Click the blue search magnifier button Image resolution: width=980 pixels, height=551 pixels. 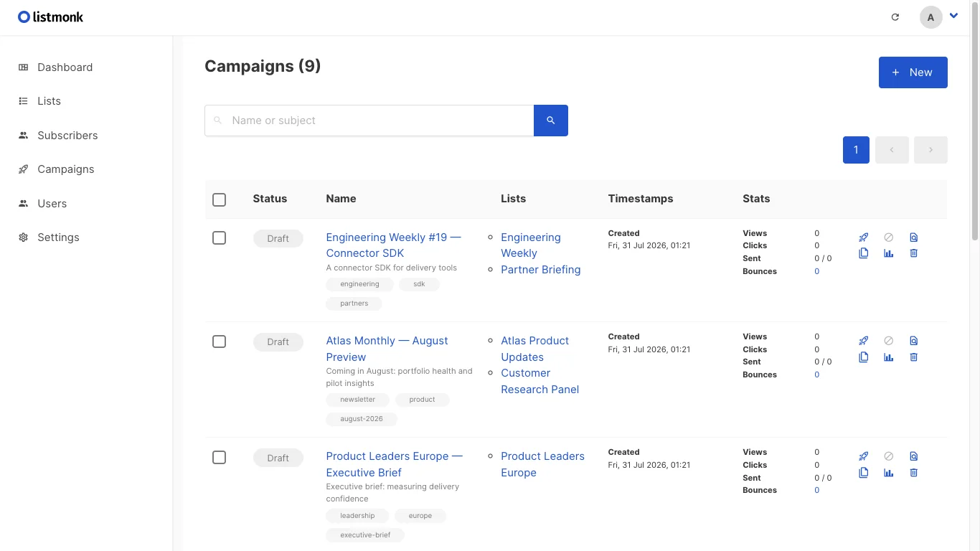tap(551, 121)
